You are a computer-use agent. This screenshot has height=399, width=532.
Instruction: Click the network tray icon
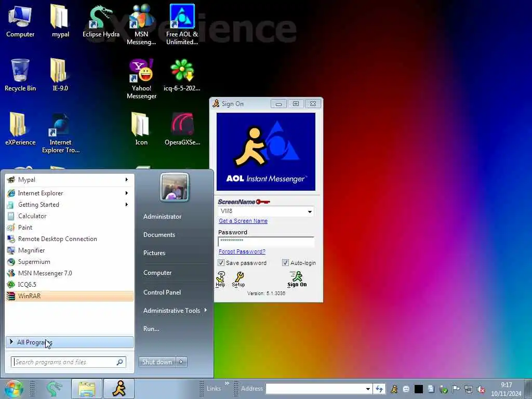pyautogui.click(x=468, y=389)
